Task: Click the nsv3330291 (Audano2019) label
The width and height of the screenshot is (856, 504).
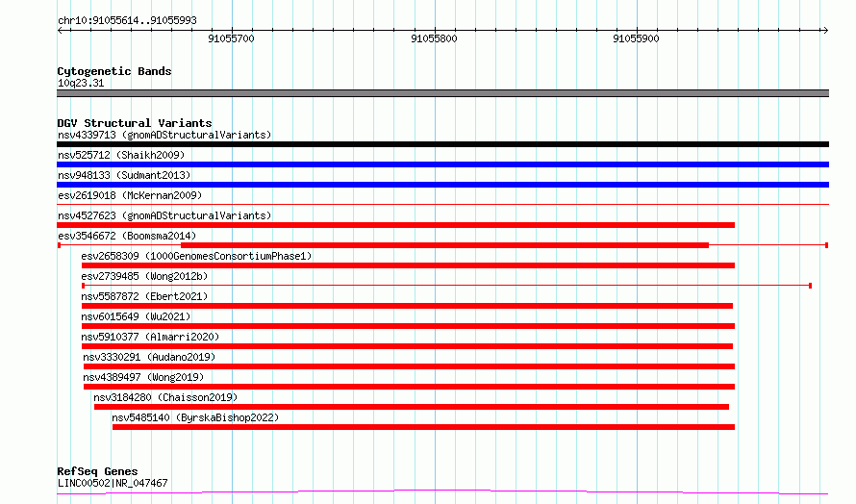Action: point(149,357)
